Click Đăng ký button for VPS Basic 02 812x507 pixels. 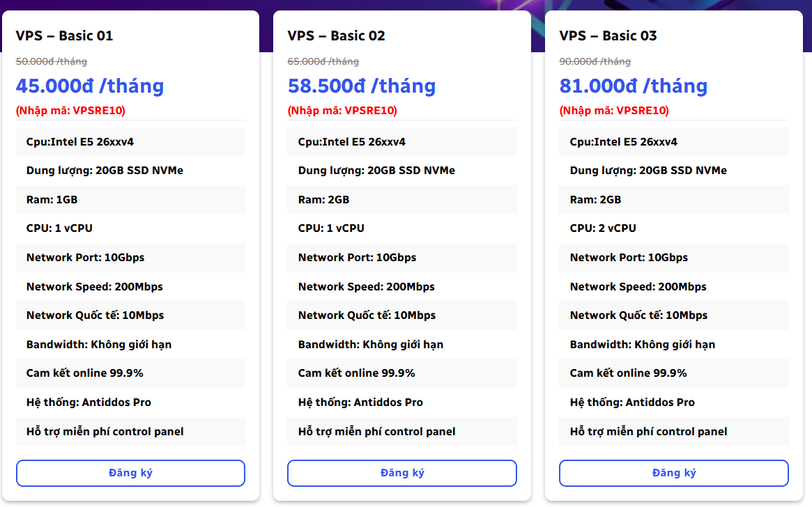click(402, 473)
